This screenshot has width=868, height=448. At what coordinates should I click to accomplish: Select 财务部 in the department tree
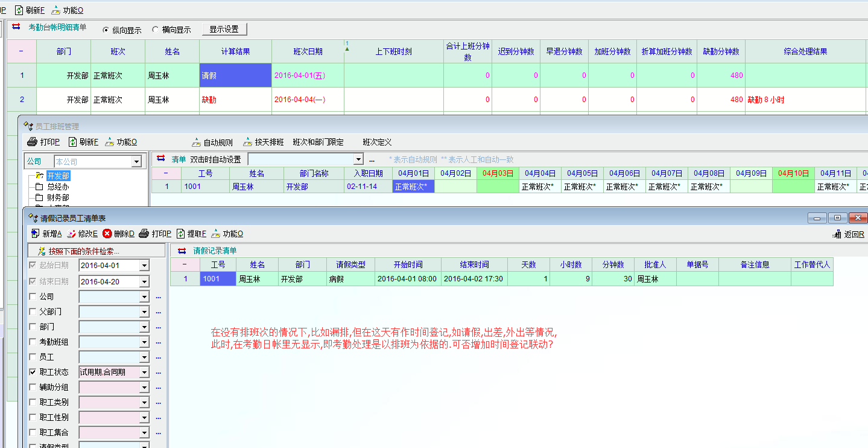point(58,197)
